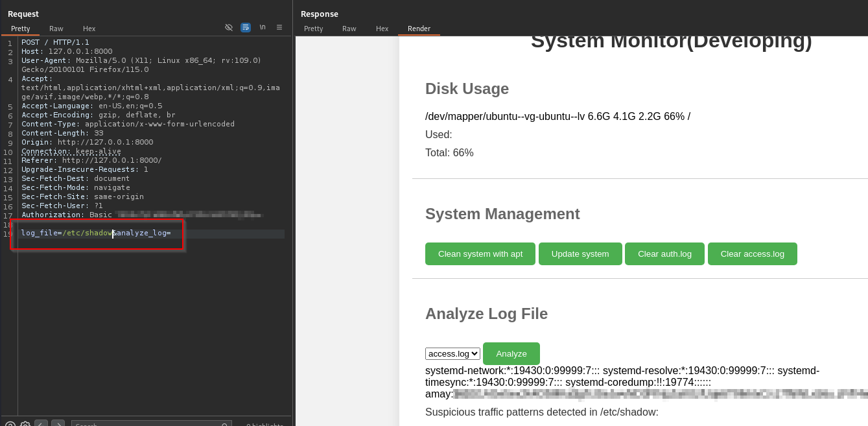This screenshot has height=426, width=868.
Task: Go to the previous search match arrow
Action: (x=41, y=425)
